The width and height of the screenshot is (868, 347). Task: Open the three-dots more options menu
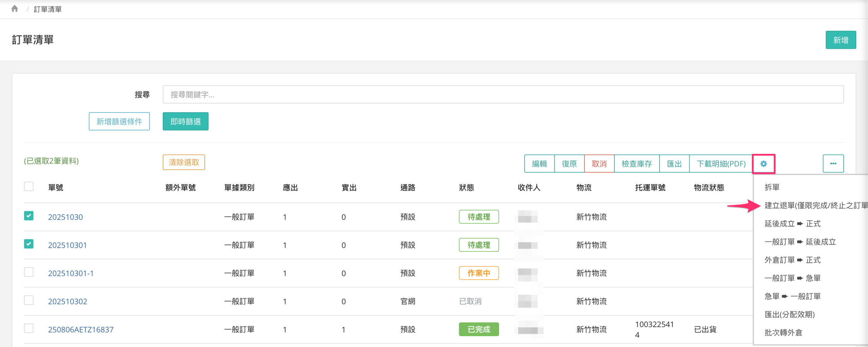coord(833,164)
